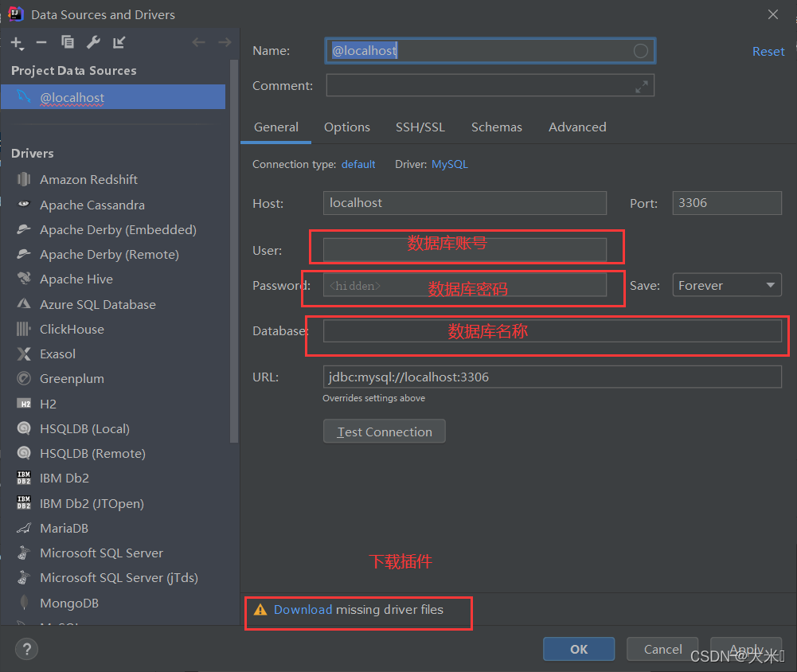The height and width of the screenshot is (672, 797).
Task: Click the Apply button
Action: click(x=746, y=649)
